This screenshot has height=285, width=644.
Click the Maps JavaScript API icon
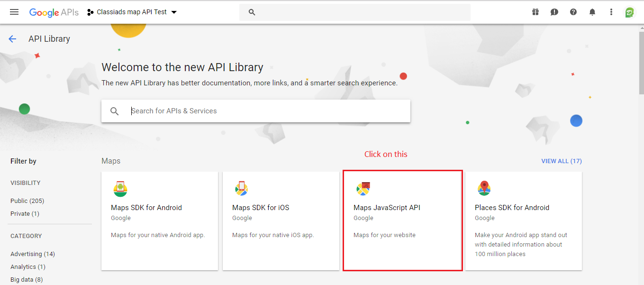tap(363, 189)
